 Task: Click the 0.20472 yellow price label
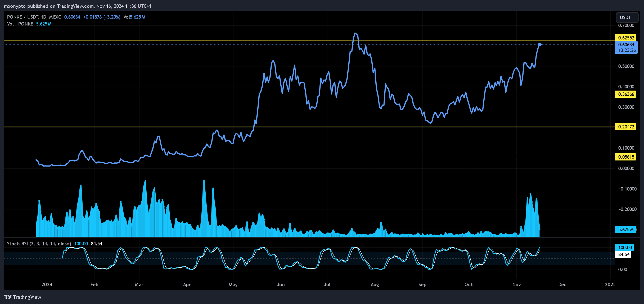click(x=626, y=127)
